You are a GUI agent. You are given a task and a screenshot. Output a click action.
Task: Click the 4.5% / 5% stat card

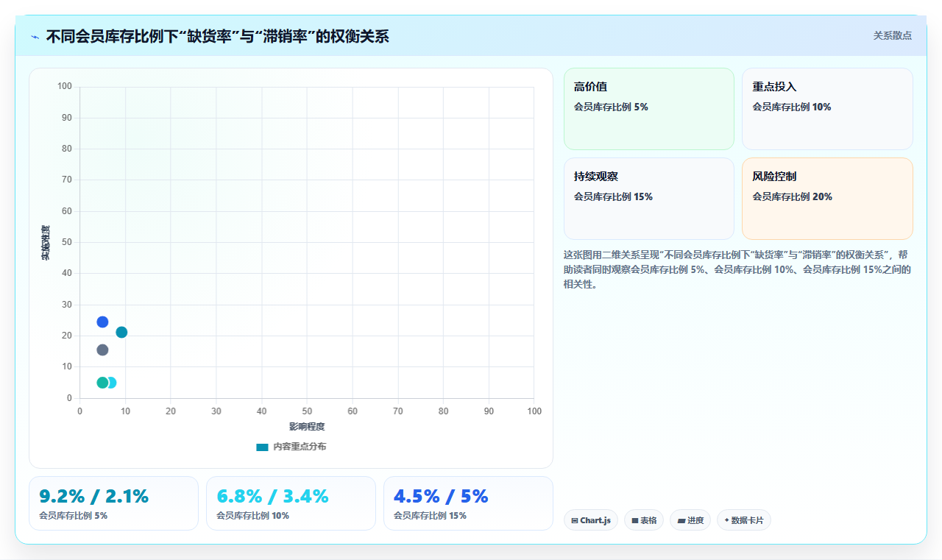click(468, 503)
